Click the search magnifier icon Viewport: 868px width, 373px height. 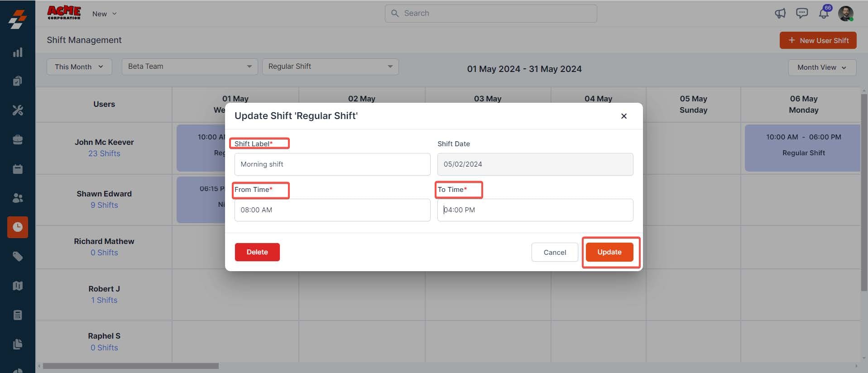tap(395, 14)
